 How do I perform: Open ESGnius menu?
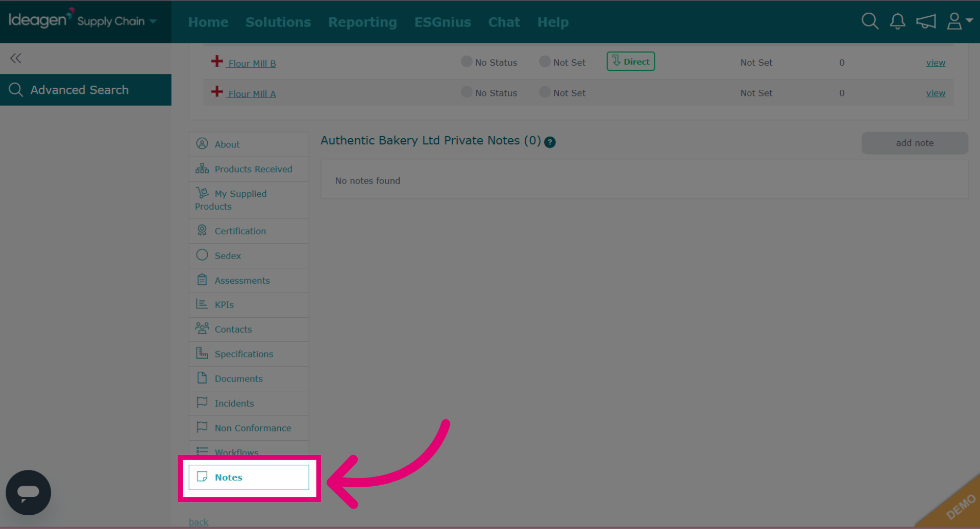(x=443, y=22)
